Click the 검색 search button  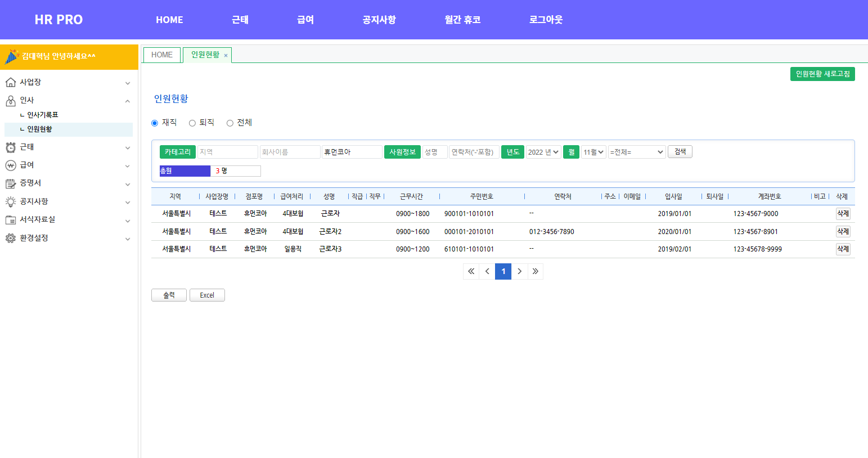click(680, 152)
